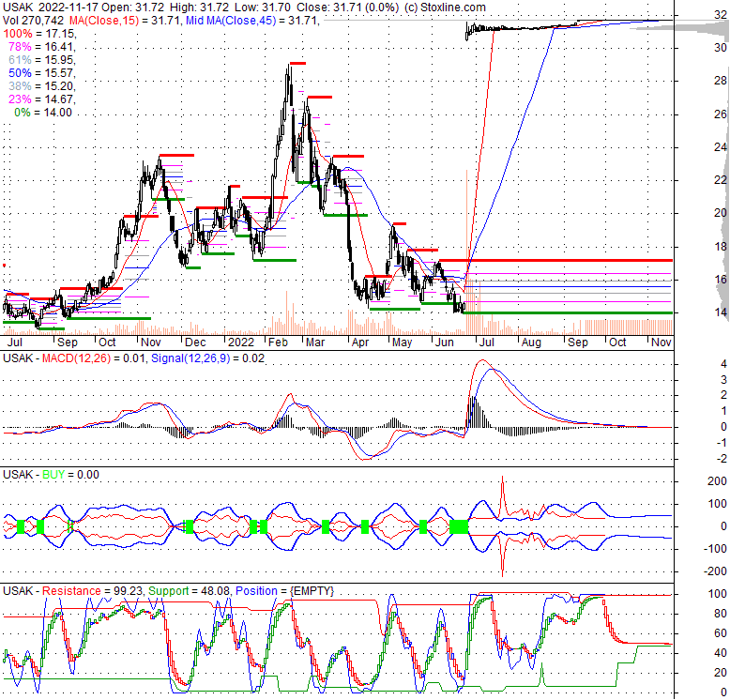
Task: Click the 'Feb' month label on time axis
Action: [278, 342]
